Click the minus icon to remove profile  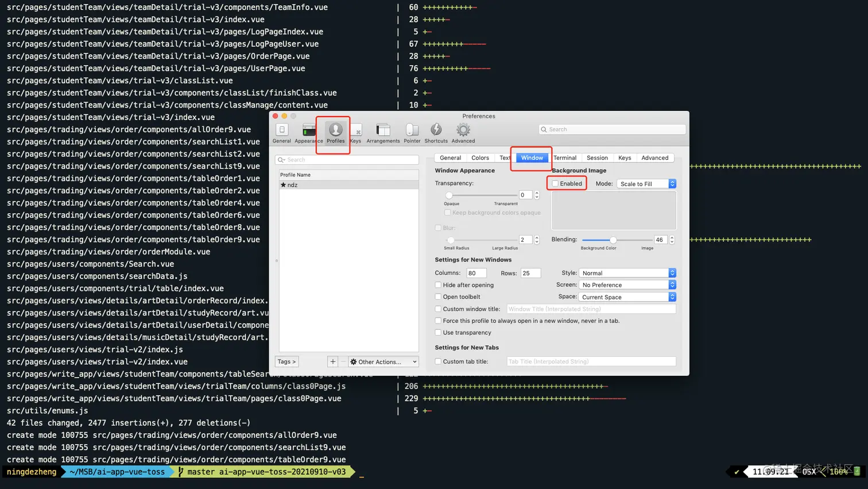(x=343, y=361)
